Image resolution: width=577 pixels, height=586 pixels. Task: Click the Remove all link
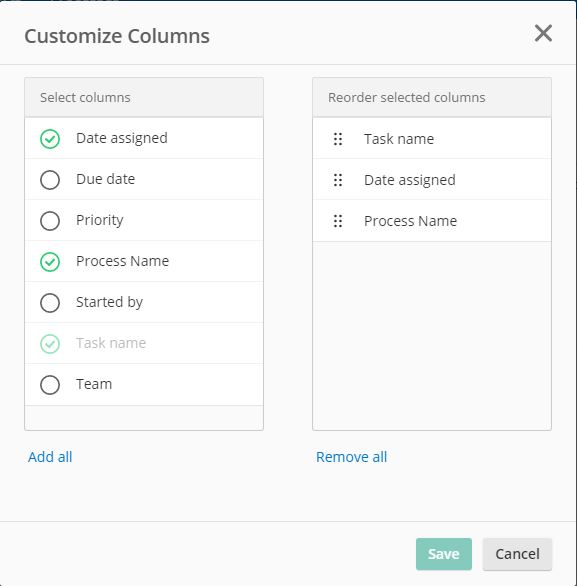point(352,457)
